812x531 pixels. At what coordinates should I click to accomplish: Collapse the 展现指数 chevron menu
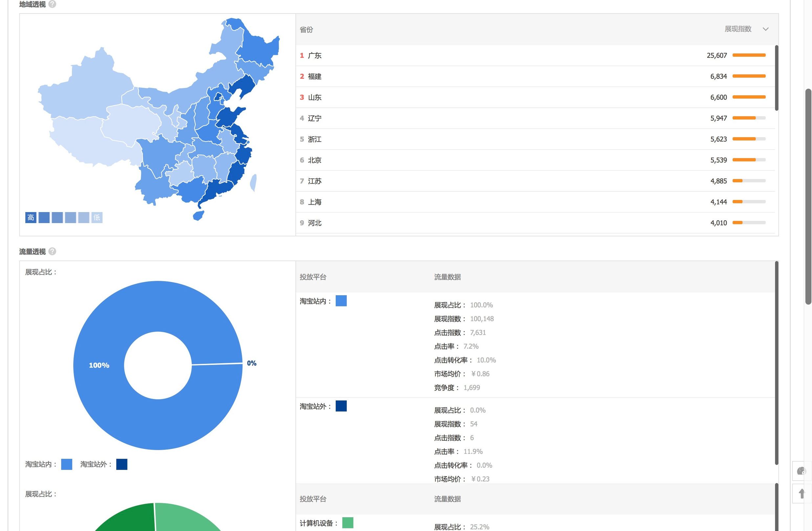click(766, 29)
